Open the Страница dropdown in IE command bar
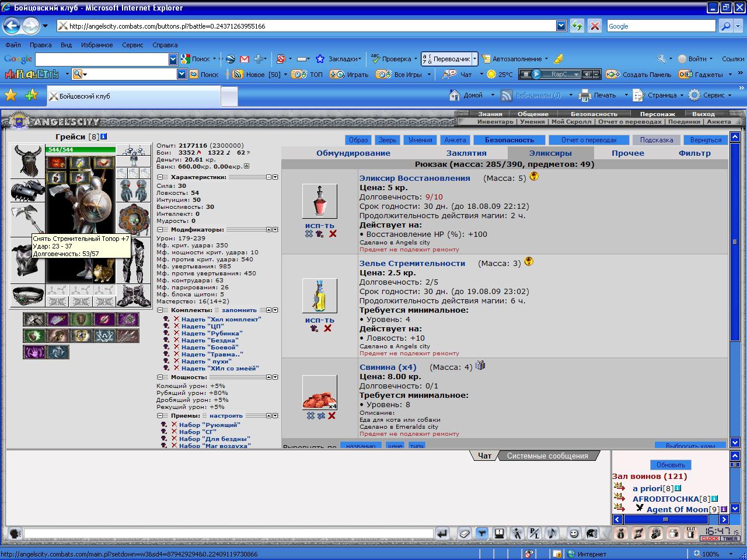This screenshot has width=747, height=560. click(x=682, y=95)
